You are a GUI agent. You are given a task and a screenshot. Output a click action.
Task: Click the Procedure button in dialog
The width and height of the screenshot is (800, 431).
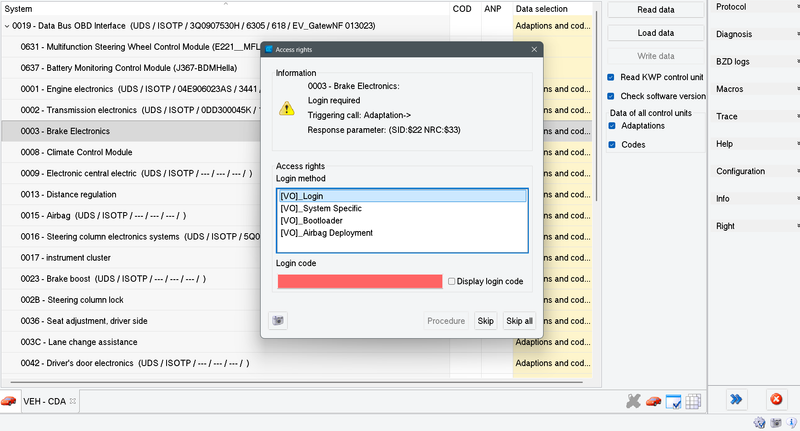tap(446, 321)
